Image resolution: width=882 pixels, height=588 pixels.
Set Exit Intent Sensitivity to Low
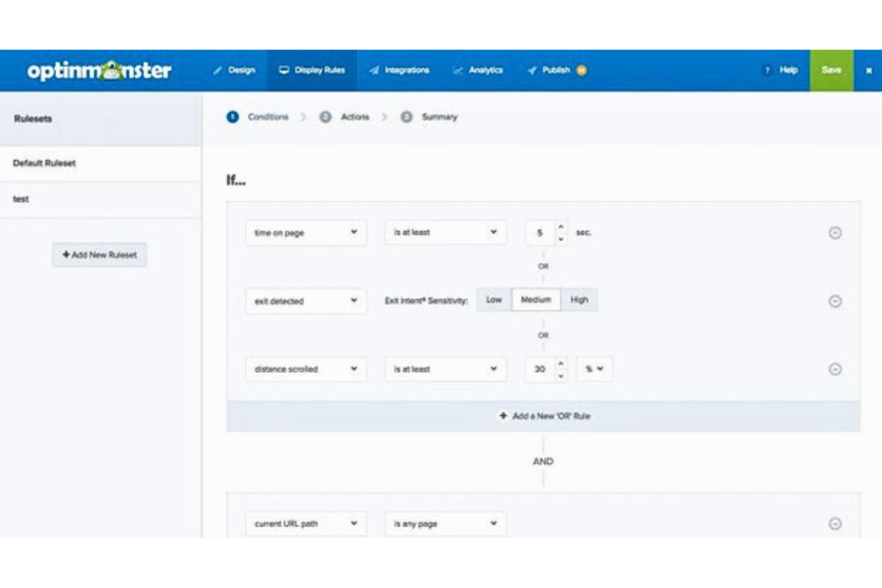[493, 300]
